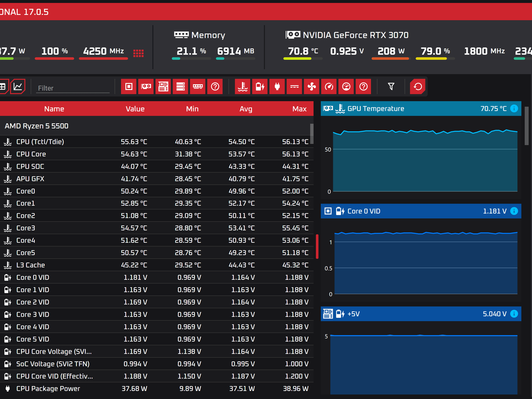Screen dimensions: 532x399
Task: Click the plug icon on the CPU Package Power row
Action: coord(8,389)
